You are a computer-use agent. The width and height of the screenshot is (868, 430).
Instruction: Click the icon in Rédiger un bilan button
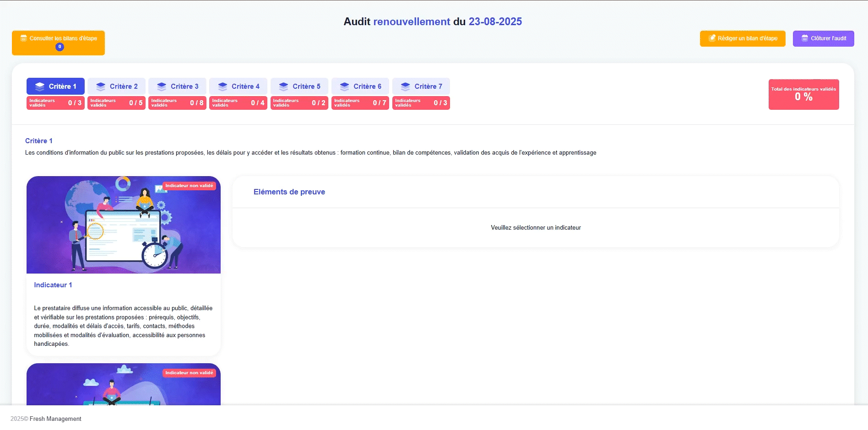pos(712,38)
